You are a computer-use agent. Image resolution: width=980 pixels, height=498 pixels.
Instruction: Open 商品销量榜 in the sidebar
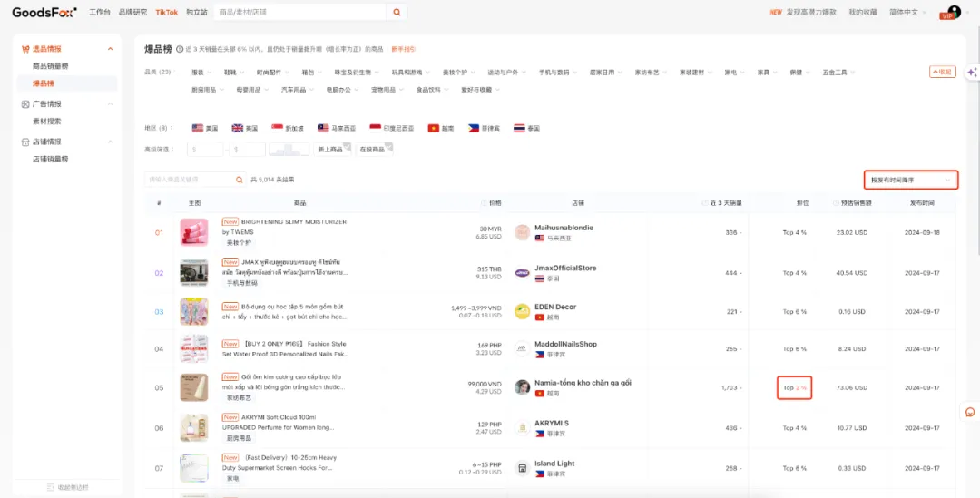(x=50, y=65)
